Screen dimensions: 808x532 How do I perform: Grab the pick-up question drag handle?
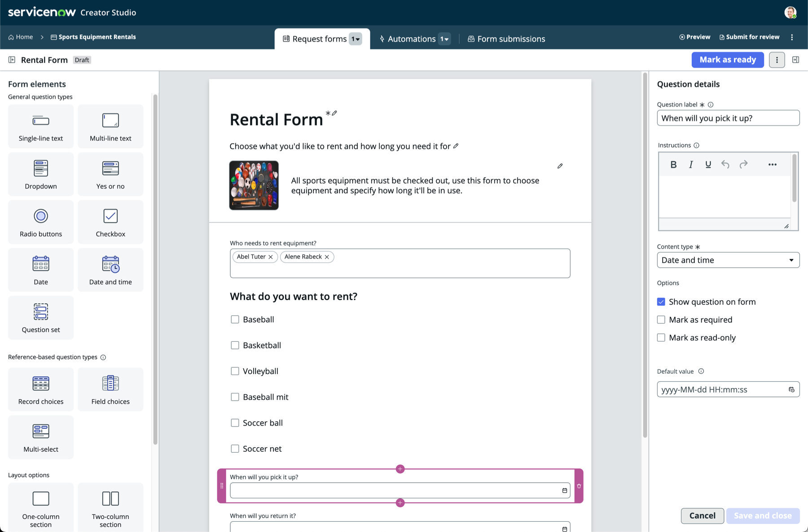(x=222, y=486)
